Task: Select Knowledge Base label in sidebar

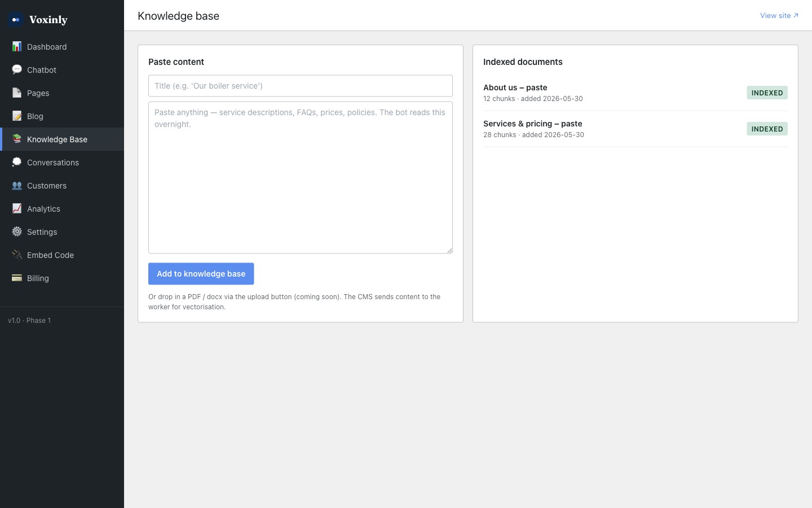Action: pos(57,139)
